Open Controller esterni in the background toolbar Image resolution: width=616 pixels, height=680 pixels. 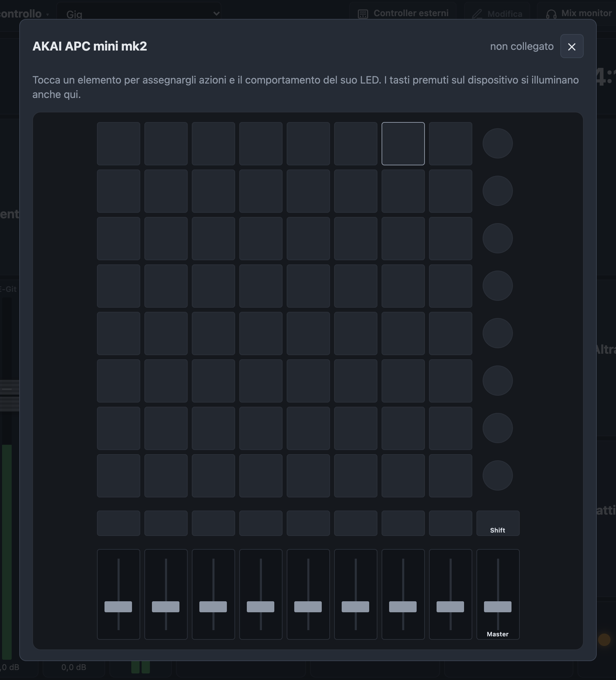point(403,14)
